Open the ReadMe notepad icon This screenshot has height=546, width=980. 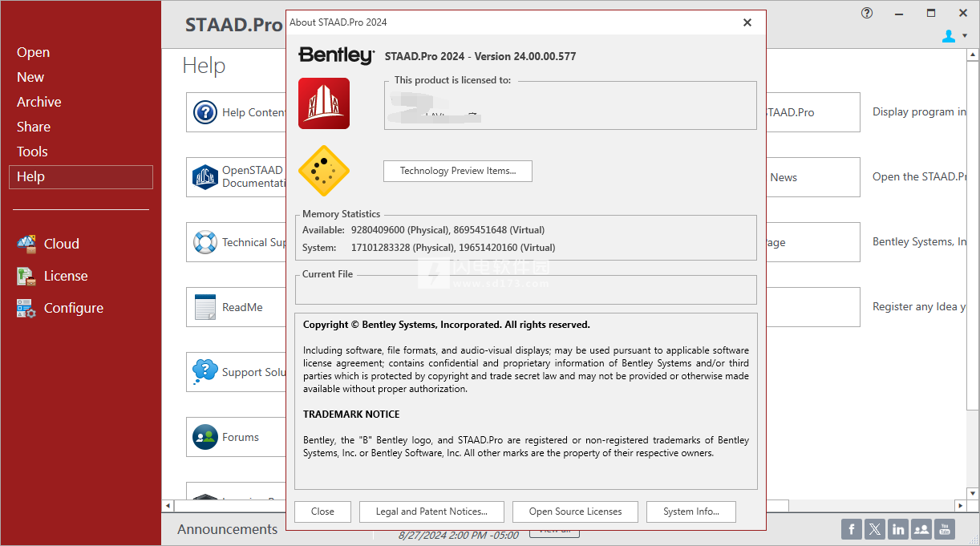coord(205,307)
